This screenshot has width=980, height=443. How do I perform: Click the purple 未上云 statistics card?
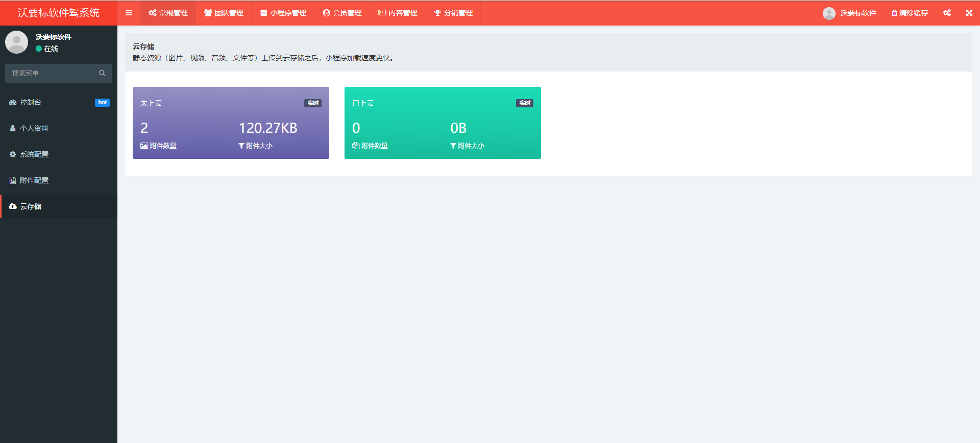(x=231, y=123)
